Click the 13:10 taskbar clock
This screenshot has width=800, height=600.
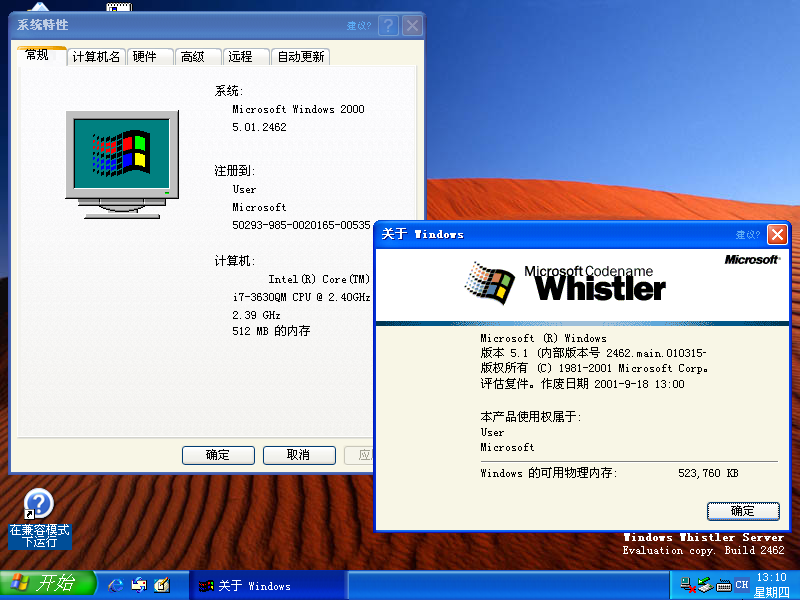click(x=771, y=578)
